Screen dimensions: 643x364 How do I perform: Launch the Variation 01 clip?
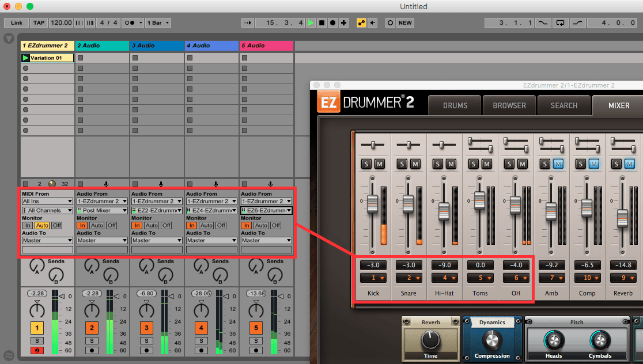point(25,58)
